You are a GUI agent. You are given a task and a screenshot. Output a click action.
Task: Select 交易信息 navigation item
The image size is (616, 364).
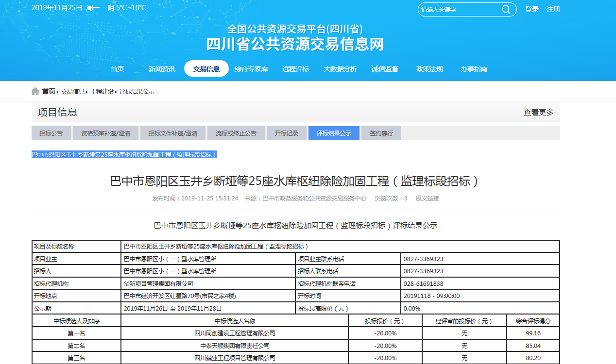click(206, 69)
